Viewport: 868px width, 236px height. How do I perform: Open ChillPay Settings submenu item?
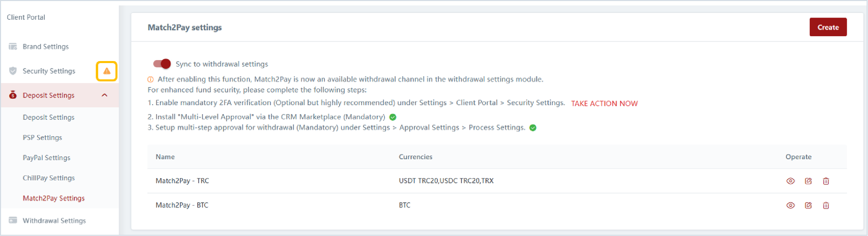point(49,178)
